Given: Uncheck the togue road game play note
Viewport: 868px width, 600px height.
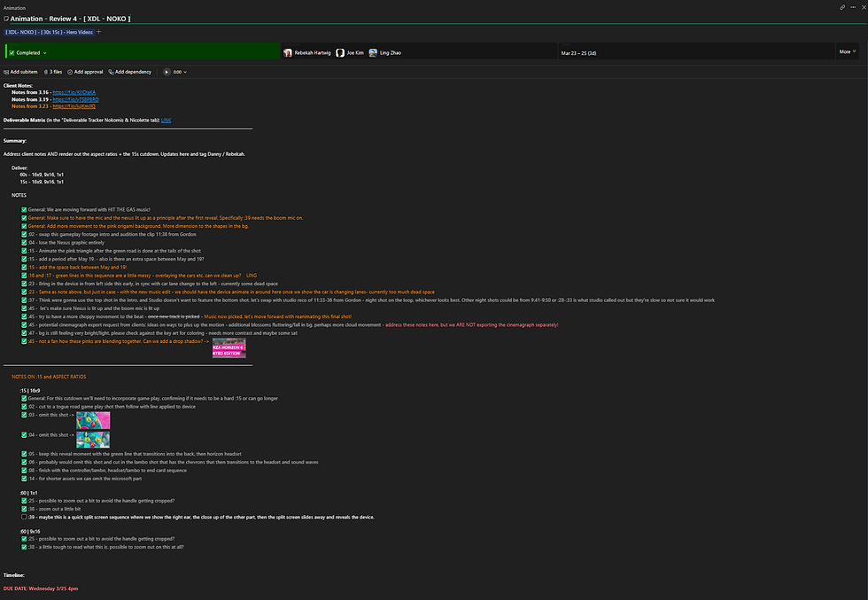Looking at the screenshot, I should (x=24, y=406).
